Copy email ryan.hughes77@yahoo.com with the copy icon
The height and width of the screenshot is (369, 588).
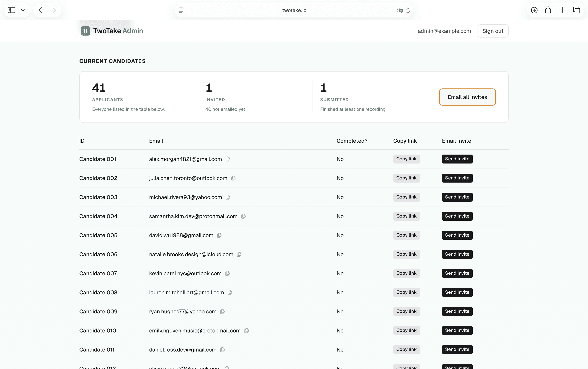click(222, 311)
